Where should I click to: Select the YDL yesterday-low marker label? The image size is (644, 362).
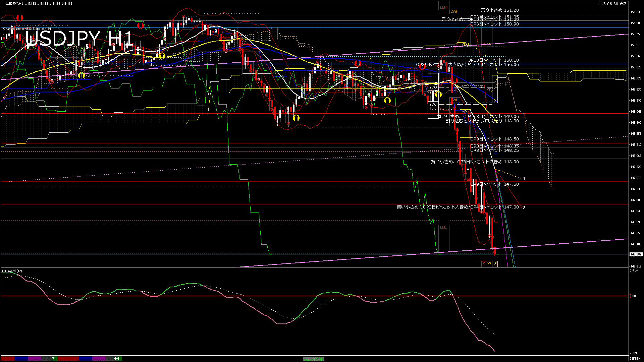point(465,112)
